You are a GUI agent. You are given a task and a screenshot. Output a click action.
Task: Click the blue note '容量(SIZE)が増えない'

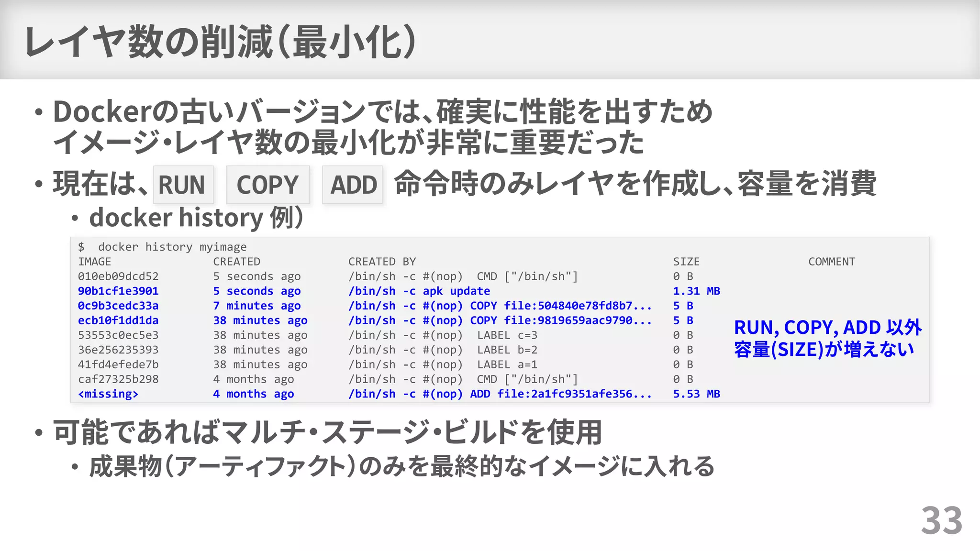click(824, 350)
